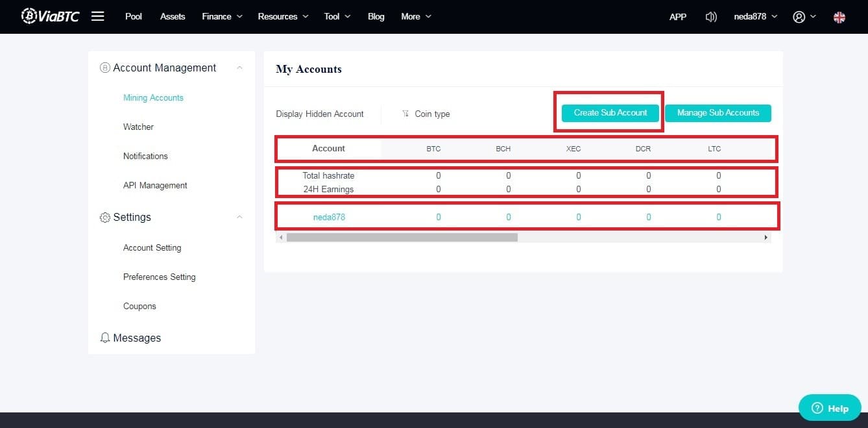
Task: Open API Management in sidebar
Action: [155, 185]
